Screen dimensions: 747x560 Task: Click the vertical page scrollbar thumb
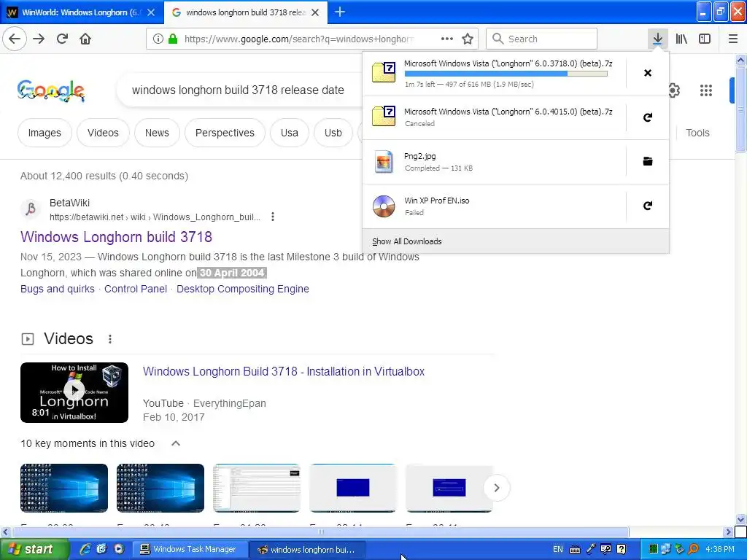pos(740,109)
